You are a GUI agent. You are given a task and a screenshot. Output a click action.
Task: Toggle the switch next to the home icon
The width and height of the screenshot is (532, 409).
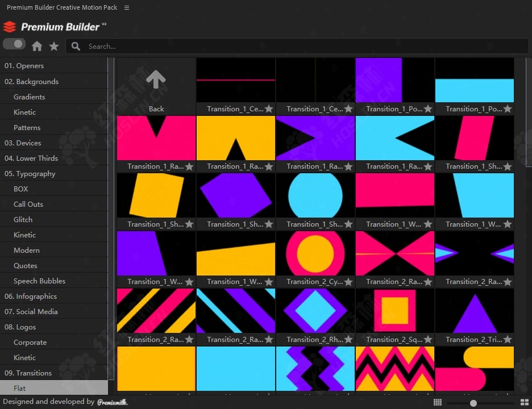coord(14,44)
